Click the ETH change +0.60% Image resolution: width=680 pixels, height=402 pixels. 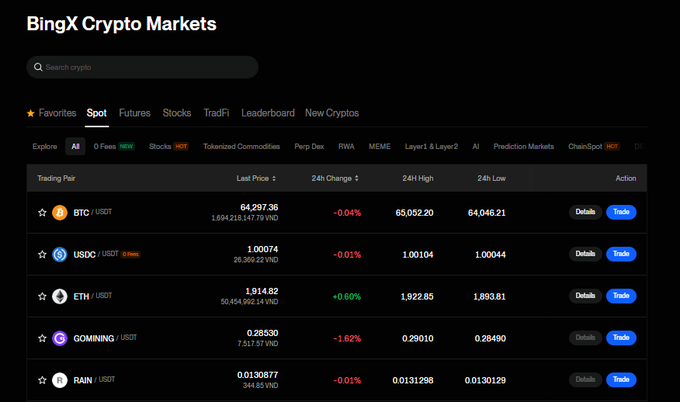pyautogui.click(x=347, y=297)
